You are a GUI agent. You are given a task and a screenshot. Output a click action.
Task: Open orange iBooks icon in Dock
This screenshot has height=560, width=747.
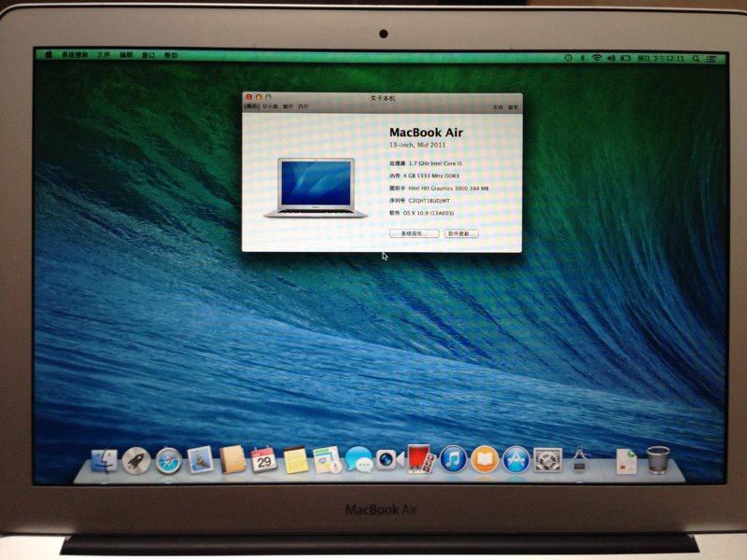coord(485,460)
